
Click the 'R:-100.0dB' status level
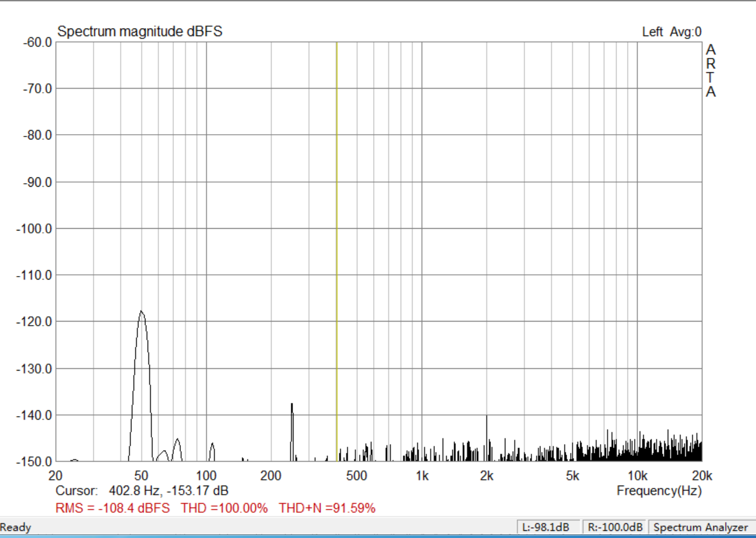click(x=614, y=527)
